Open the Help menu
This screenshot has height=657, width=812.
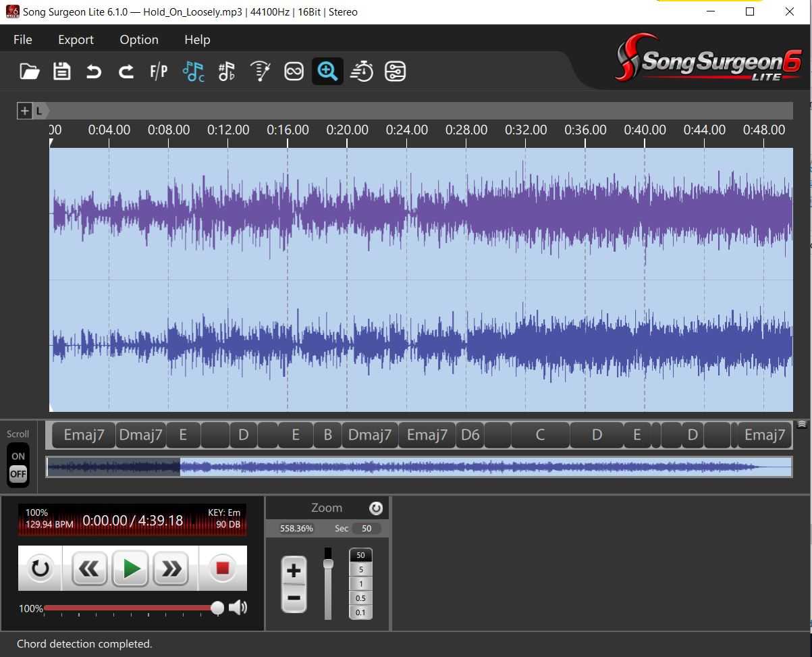pos(197,40)
